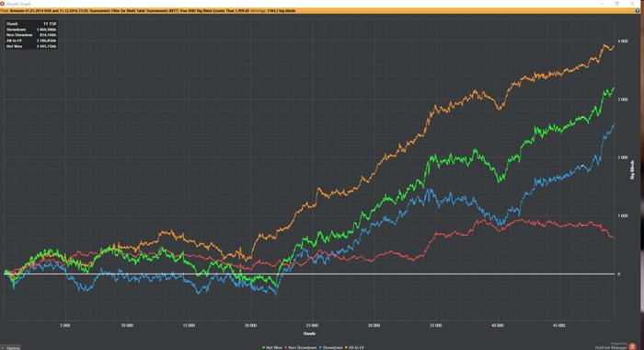
Task: Click the Options button
Action: [x=10, y=347]
